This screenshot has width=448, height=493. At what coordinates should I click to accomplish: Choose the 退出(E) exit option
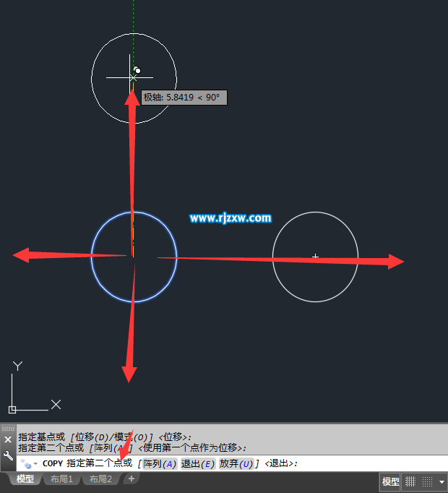pos(198,464)
